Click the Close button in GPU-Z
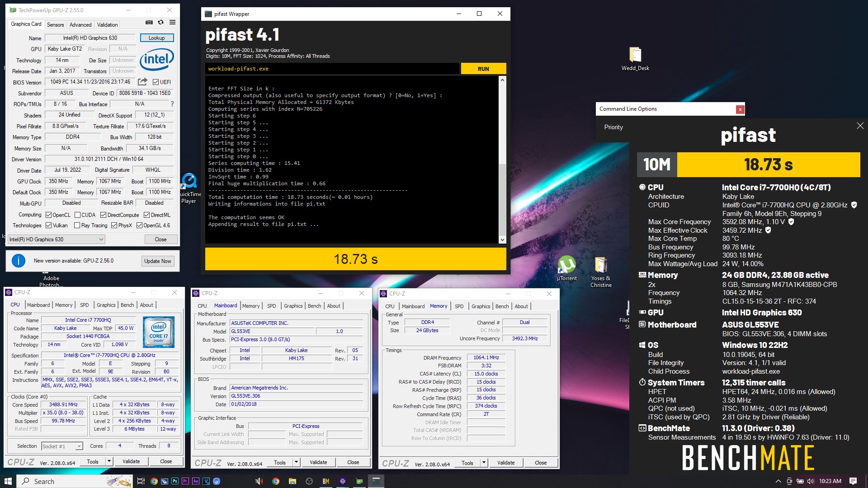Viewport: 868px width, 488px height. 160,239
